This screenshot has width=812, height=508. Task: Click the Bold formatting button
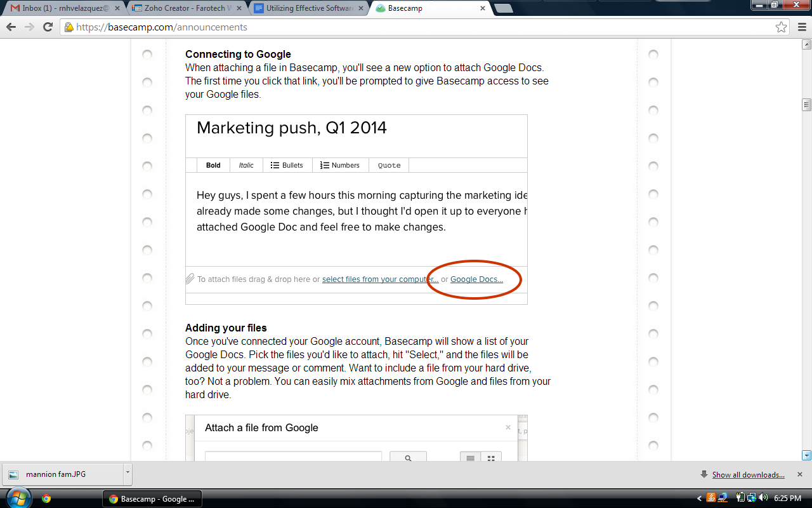pyautogui.click(x=213, y=165)
